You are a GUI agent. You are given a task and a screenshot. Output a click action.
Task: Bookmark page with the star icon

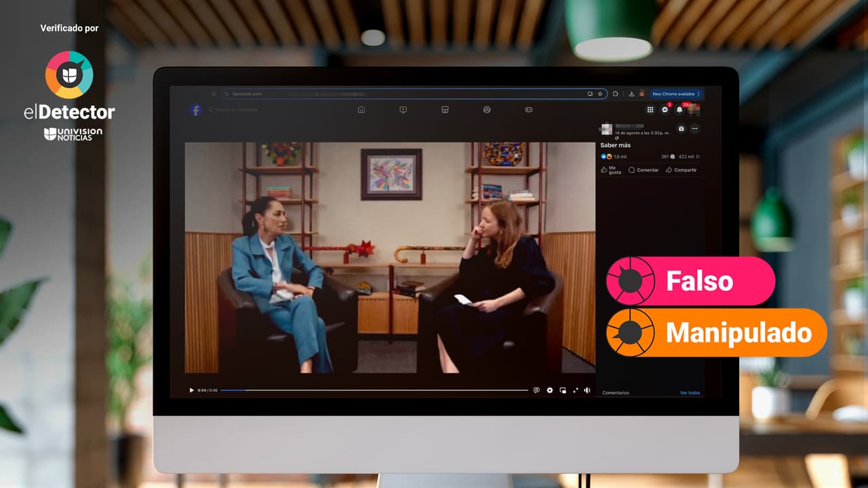600,94
